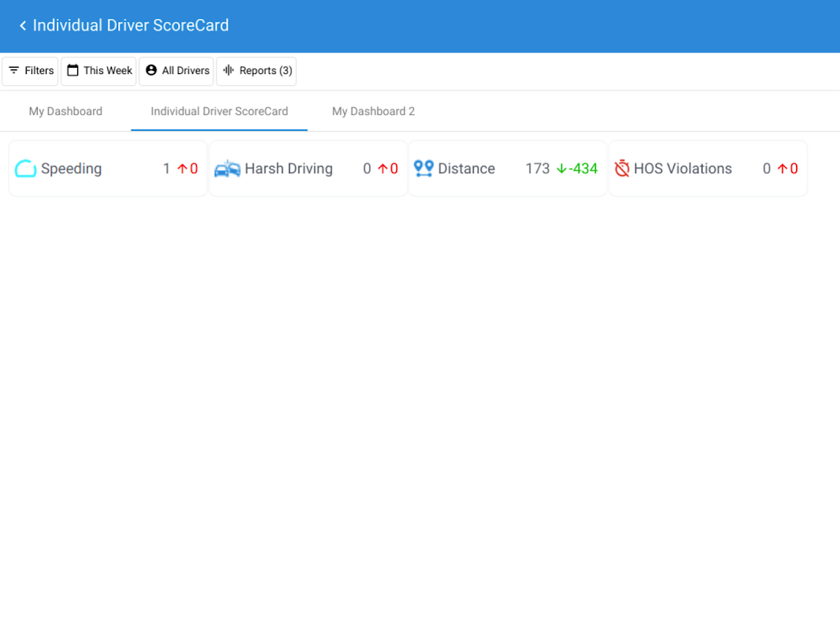Click the Distance map pins icon
The image size is (840, 630).
pyautogui.click(x=424, y=169)
